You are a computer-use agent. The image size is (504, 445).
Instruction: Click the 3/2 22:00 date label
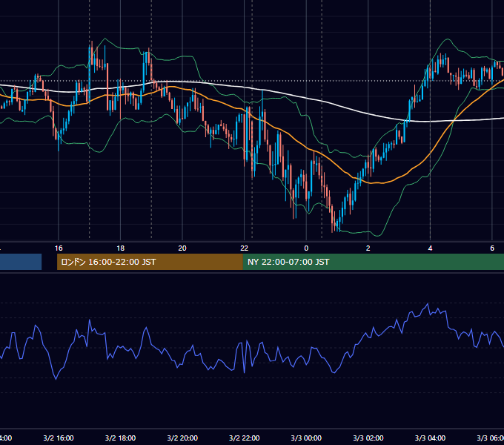pyautogui.click(x=245, y=438)
